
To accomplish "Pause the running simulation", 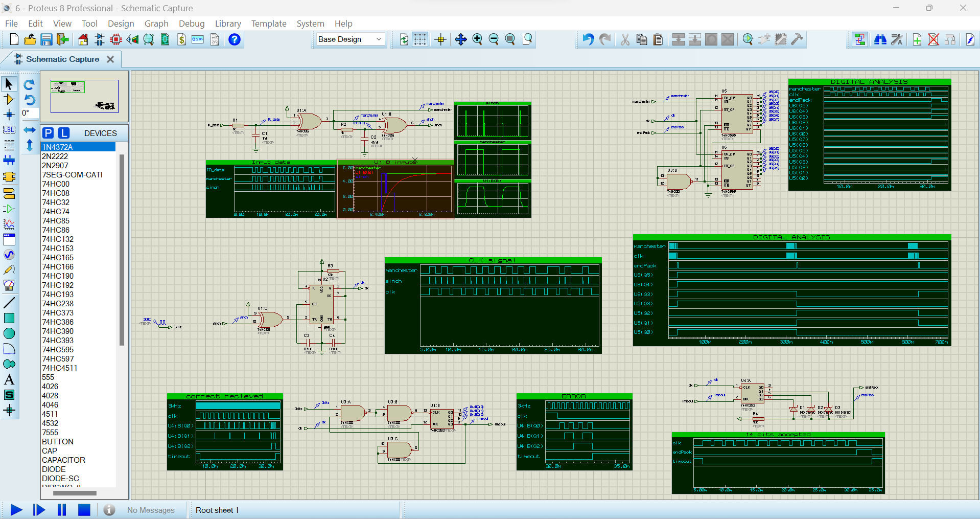I will pyautogui.click(x=62, y=510).
